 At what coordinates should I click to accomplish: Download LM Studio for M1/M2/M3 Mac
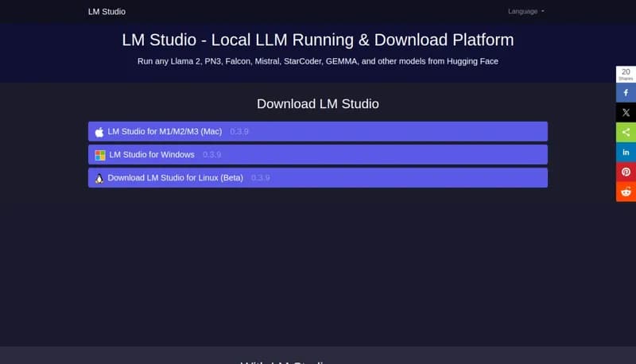click(x=317, y=132)
